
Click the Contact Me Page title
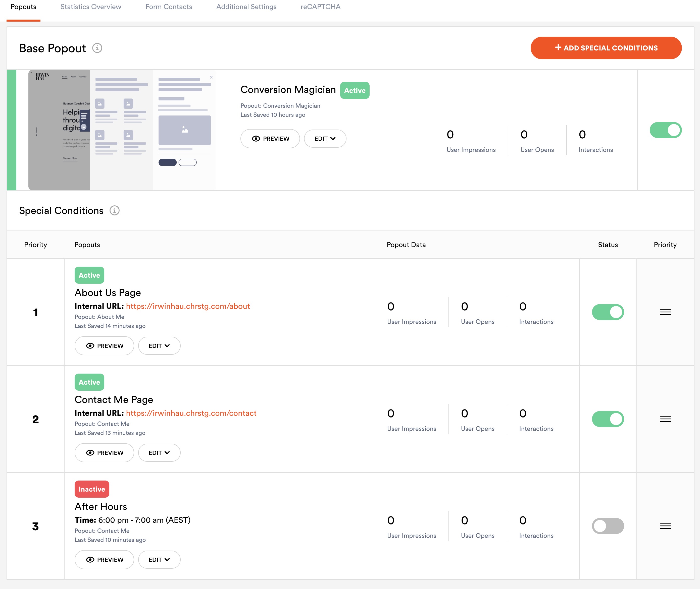pos(114,400)
